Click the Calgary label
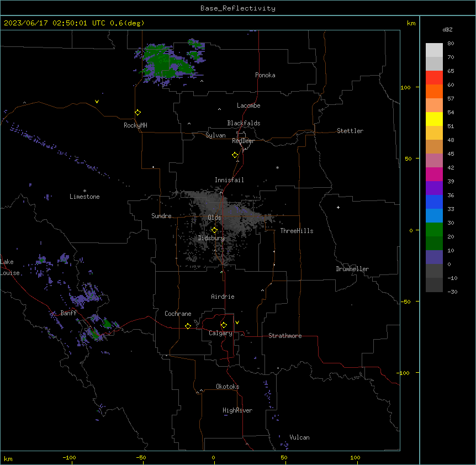This screenshot has height=465, width=476. pyautogui.click(x=220, y=333)
